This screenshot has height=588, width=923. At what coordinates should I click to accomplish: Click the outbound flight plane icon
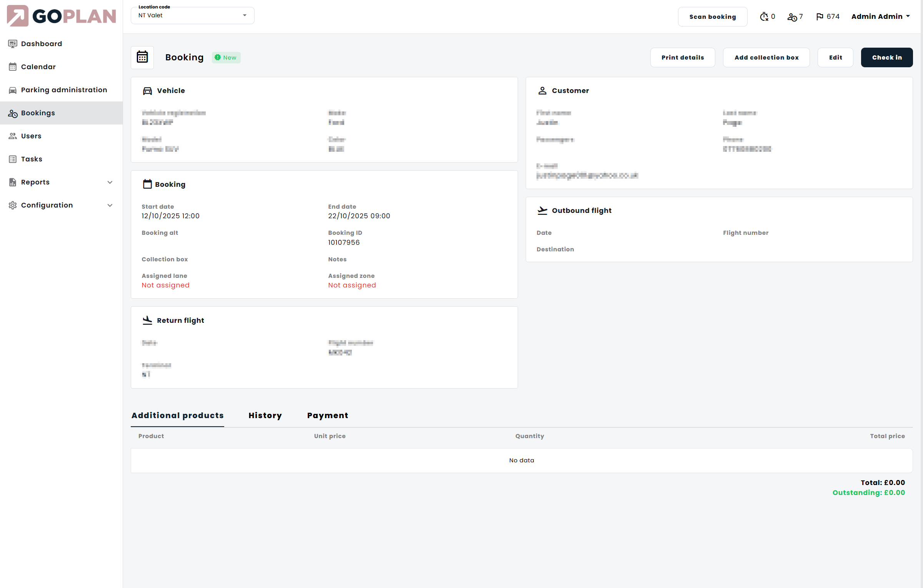point(543,211)
